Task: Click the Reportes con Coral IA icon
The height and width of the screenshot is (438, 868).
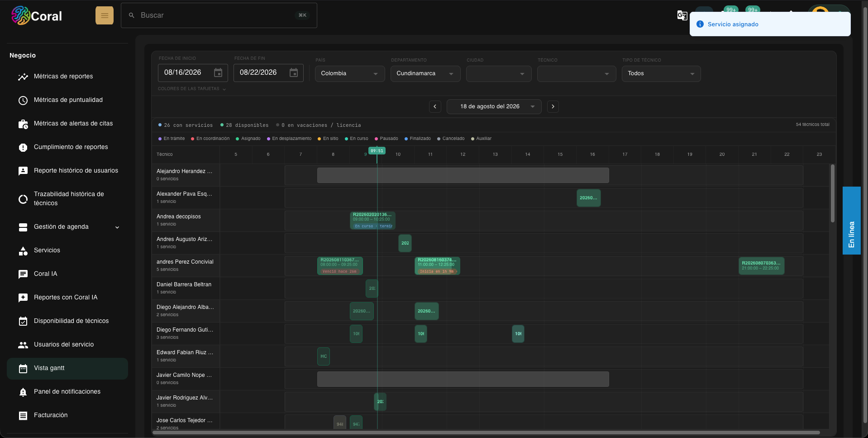Action: (x=23, y=298)
